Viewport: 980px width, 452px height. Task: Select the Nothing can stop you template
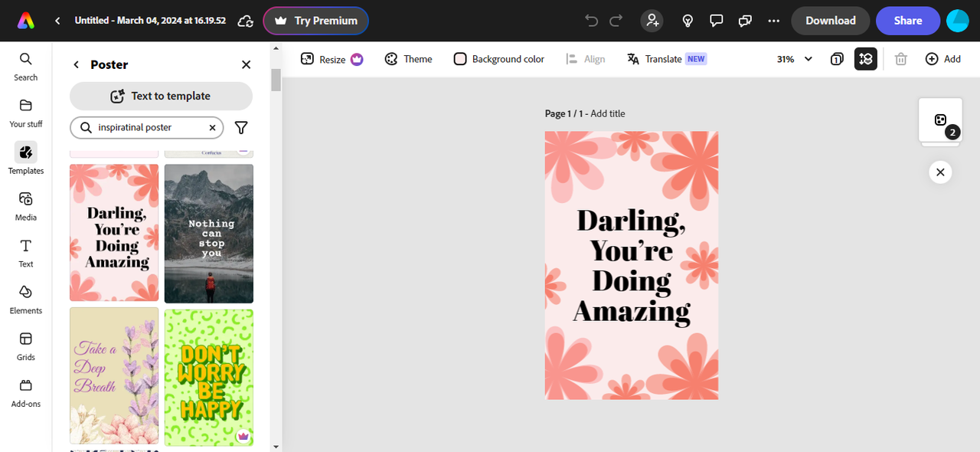point(209,234)
